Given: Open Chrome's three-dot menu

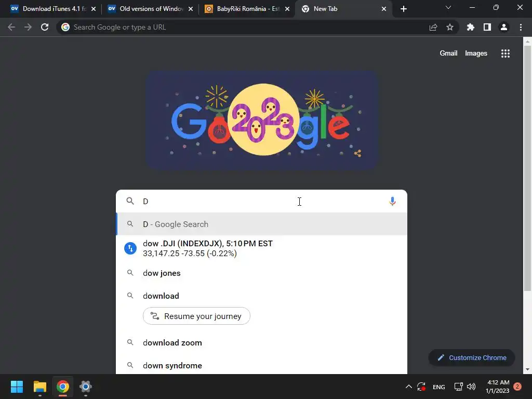Looking at the screenshot, I should pyautogui.click(x=521, y=27).
